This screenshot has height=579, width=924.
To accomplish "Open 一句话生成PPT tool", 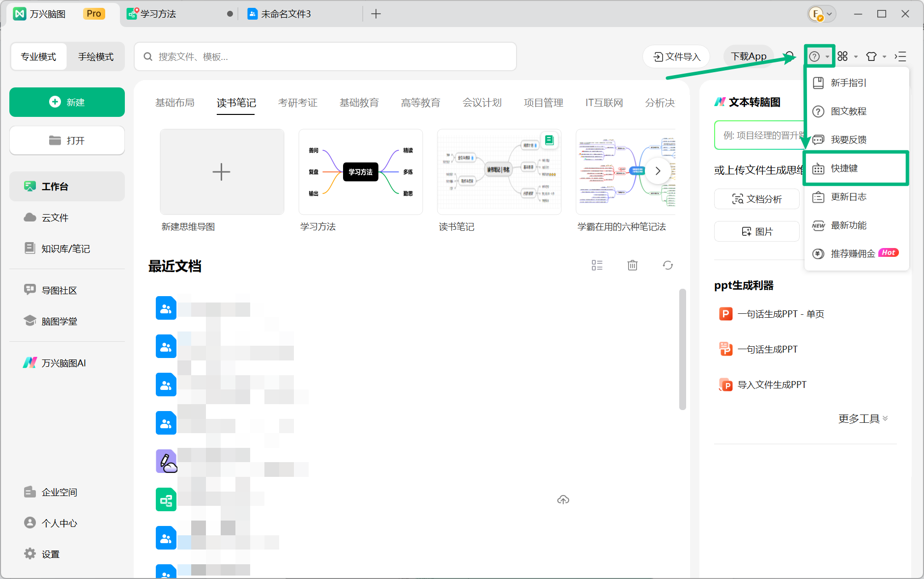I will point(758,349).
